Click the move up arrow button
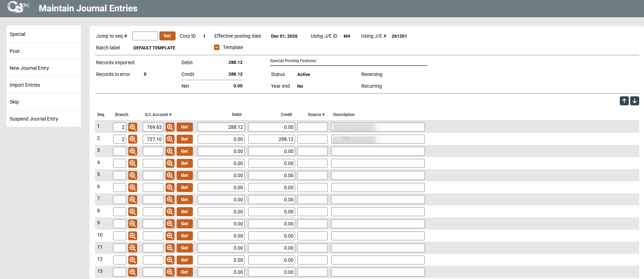644x279 pixels. click(x=624, y=101)
